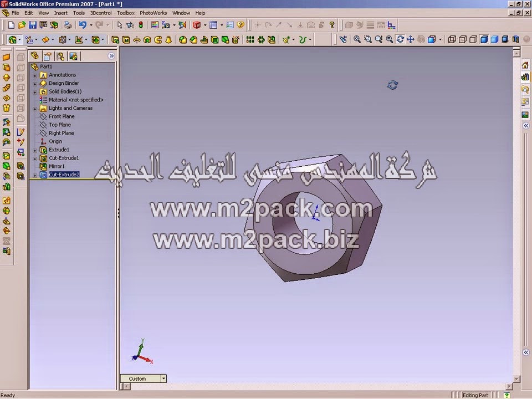Viewport: 532px width, 399px height.
Task: Toggle the Section View icon
Action: coord(516,39)
